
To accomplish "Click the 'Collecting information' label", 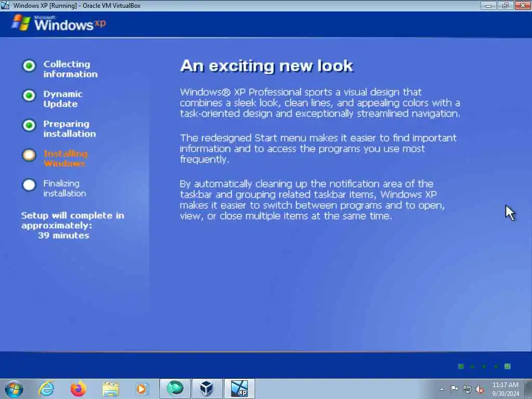I will coord(70,69).
